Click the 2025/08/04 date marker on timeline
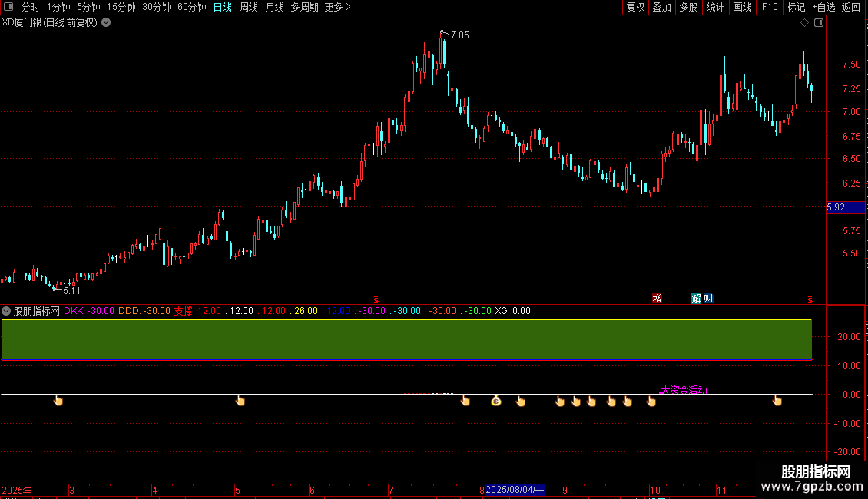The height and width of the screenshot is (499, 868). point(515,490)
